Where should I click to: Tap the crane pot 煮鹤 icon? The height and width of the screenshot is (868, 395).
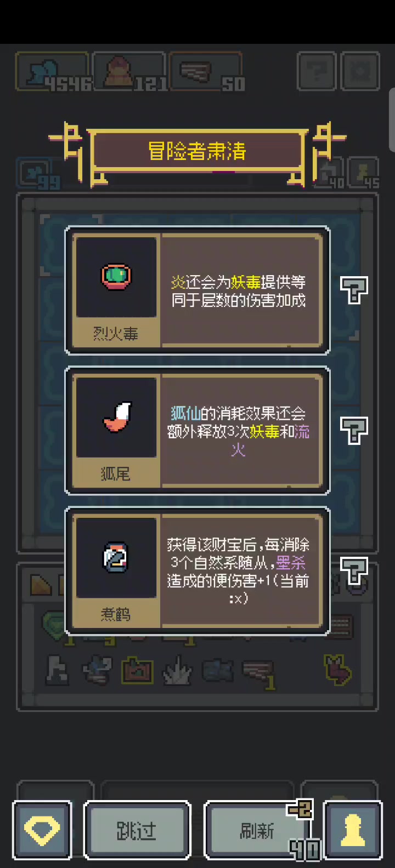(x=116, y=558)
